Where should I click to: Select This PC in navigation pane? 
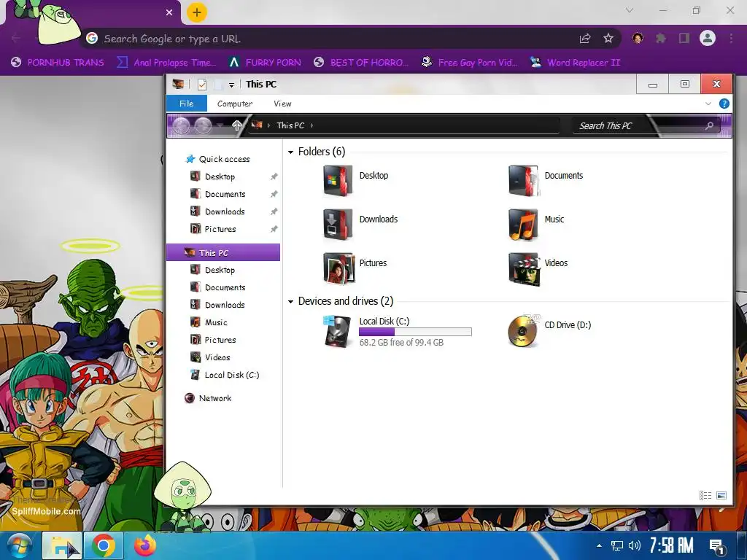223,253
